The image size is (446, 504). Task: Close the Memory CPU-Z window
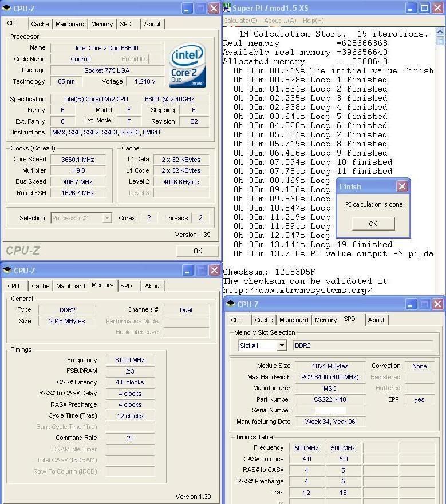pos(214,271)
